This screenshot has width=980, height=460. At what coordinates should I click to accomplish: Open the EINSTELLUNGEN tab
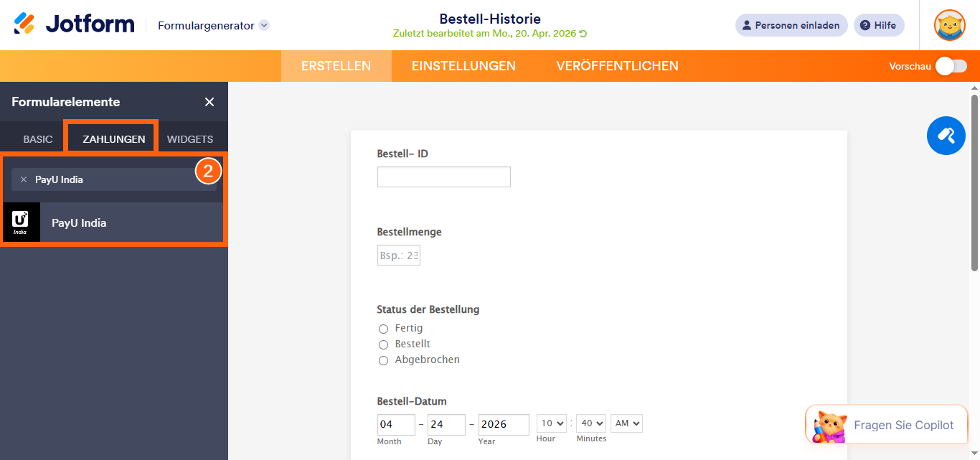point(463,65)
